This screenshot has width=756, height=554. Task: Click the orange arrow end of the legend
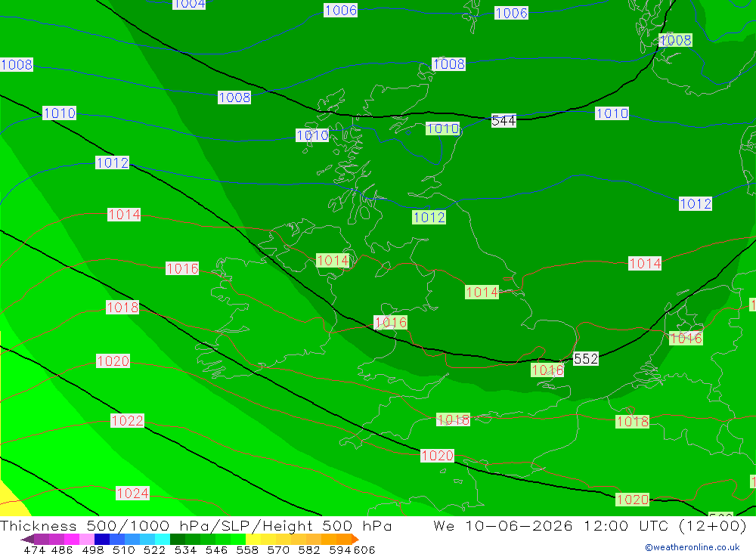coord(355,539)
